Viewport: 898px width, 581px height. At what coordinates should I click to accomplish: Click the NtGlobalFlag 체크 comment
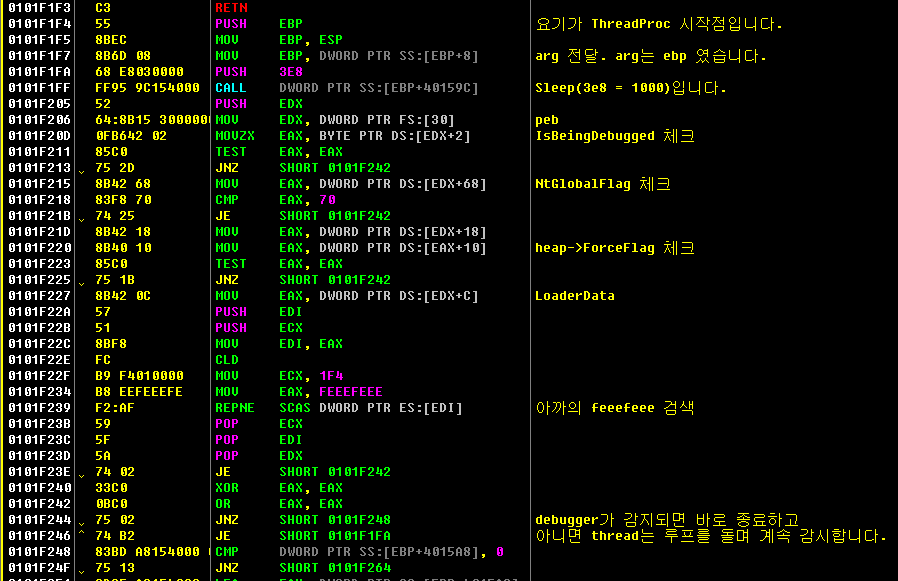(x=602, y=184)
